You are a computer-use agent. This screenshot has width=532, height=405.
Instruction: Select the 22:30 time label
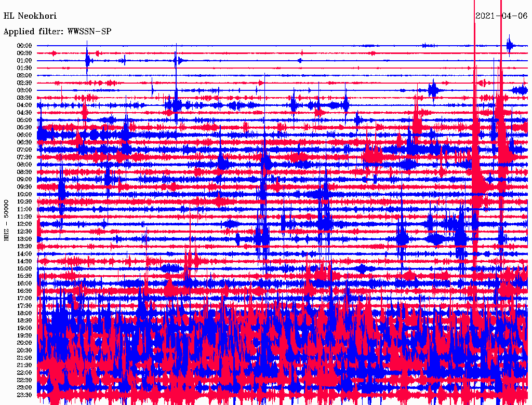[x=24, y=380]
